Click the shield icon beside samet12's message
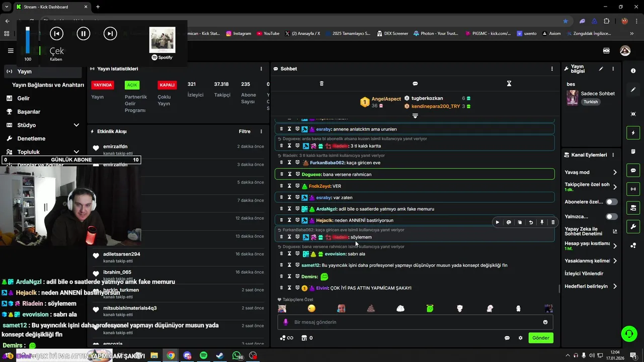This screenshot has height=362, width=644. [x=297, y=265]
